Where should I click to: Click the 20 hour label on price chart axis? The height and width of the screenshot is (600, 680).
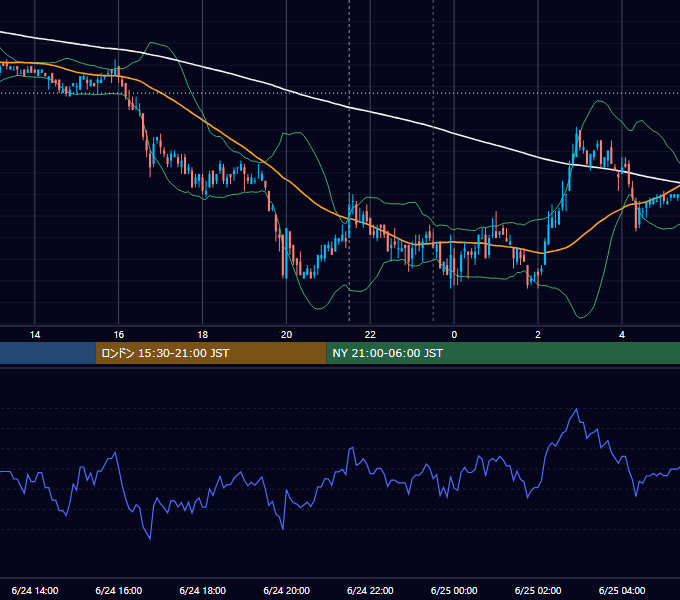point(286,335)
